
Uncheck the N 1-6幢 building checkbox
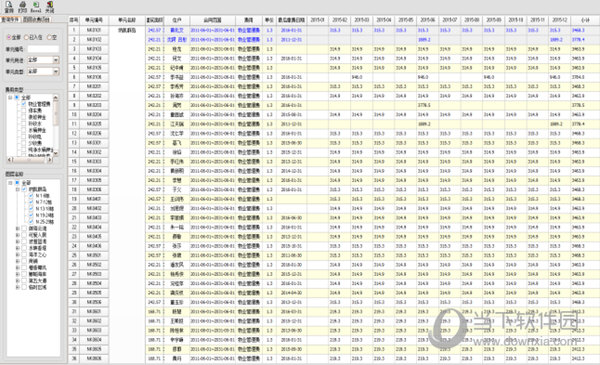tap(31, 196)
